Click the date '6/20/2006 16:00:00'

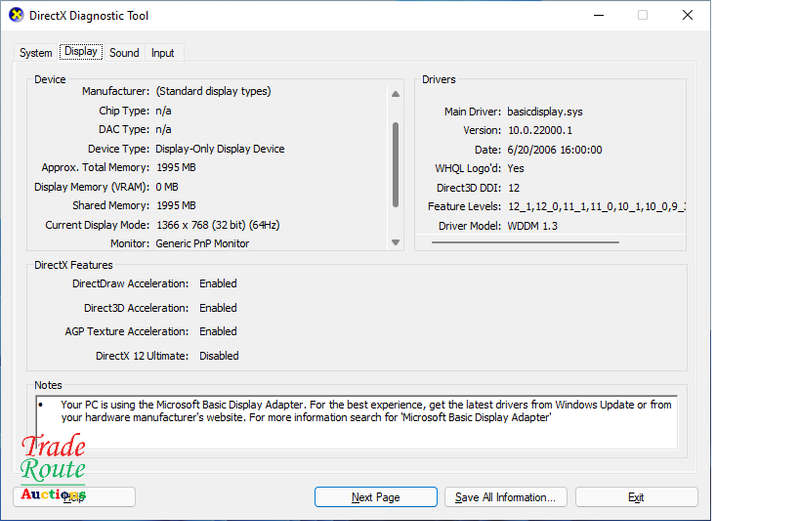pyautogui.click(x=555, y=150)
